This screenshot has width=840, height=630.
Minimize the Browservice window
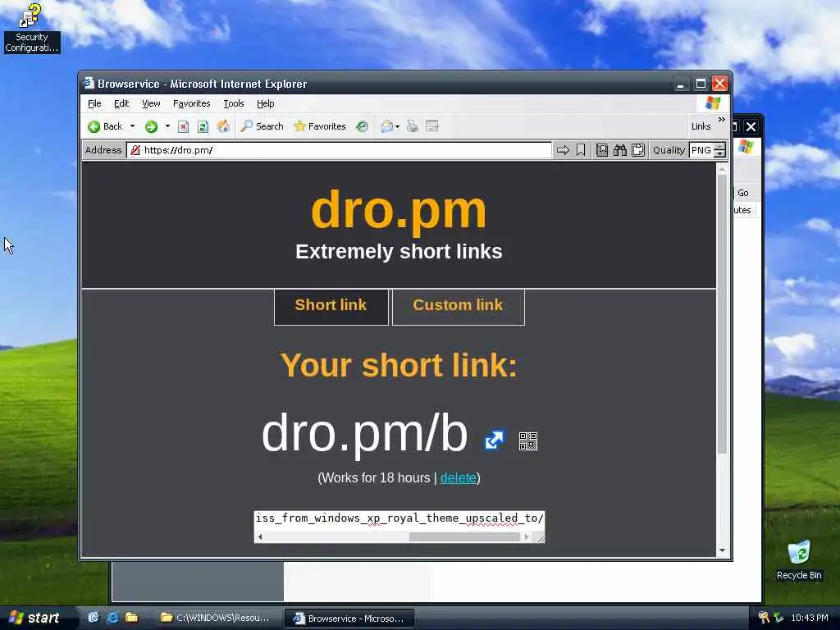click(x=681, y=84)
